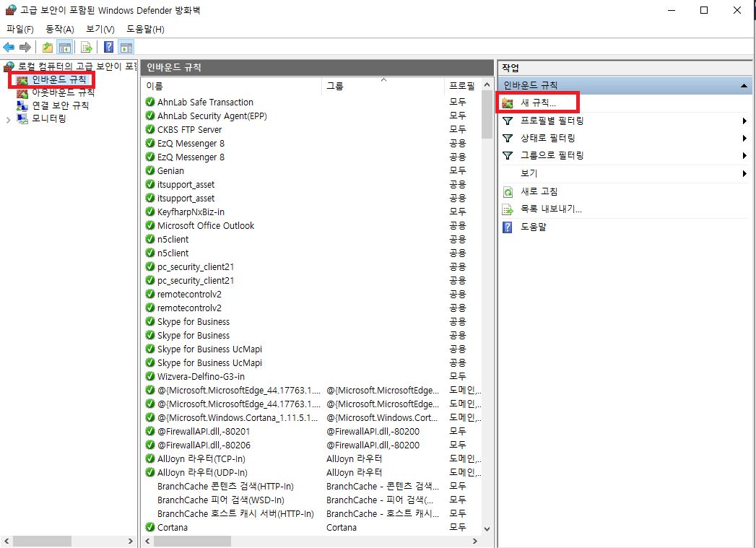Click the 연결 보안 규칙 tree icon
The width and height of the screenshot is (756, 548).
22,105
